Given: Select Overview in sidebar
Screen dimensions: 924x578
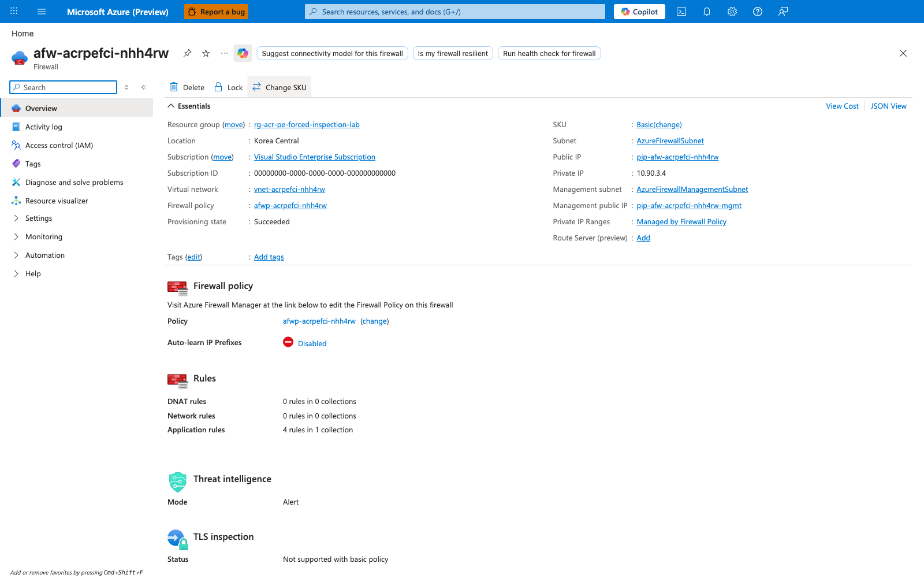Looking at the screenshot, I should point(77,108).
